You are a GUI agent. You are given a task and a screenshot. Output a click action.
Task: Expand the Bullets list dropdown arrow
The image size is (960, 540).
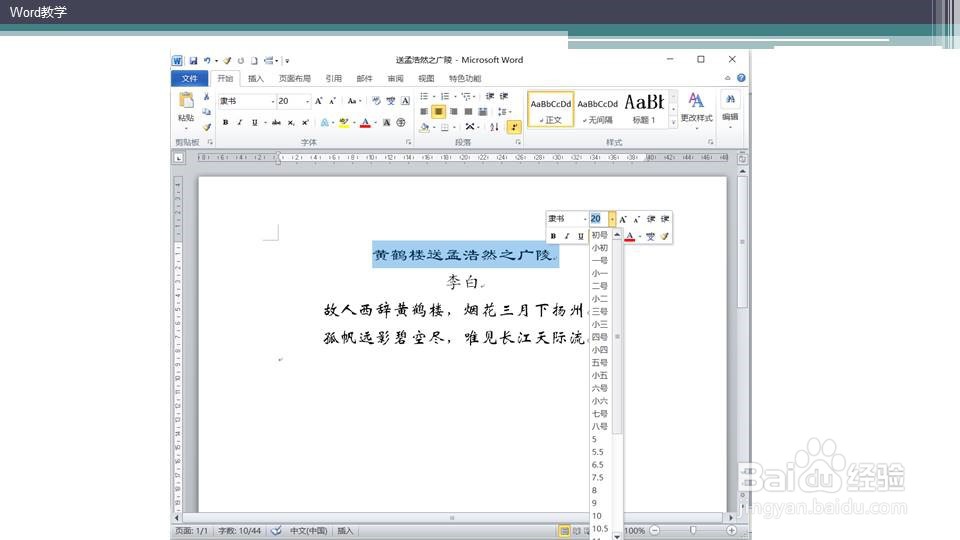(x=434, y=97)
